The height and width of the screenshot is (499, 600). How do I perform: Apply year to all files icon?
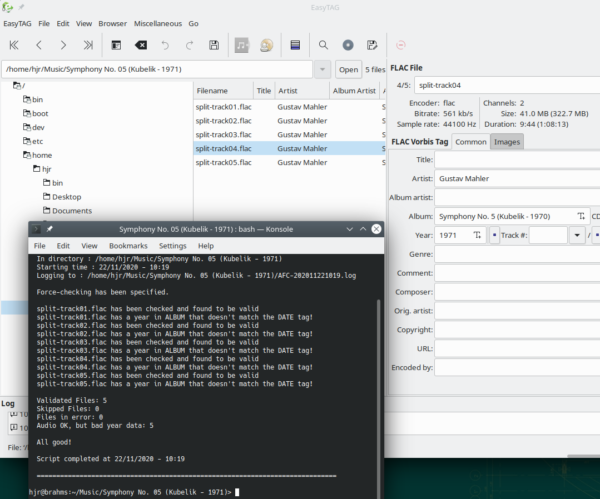[477, 235]
